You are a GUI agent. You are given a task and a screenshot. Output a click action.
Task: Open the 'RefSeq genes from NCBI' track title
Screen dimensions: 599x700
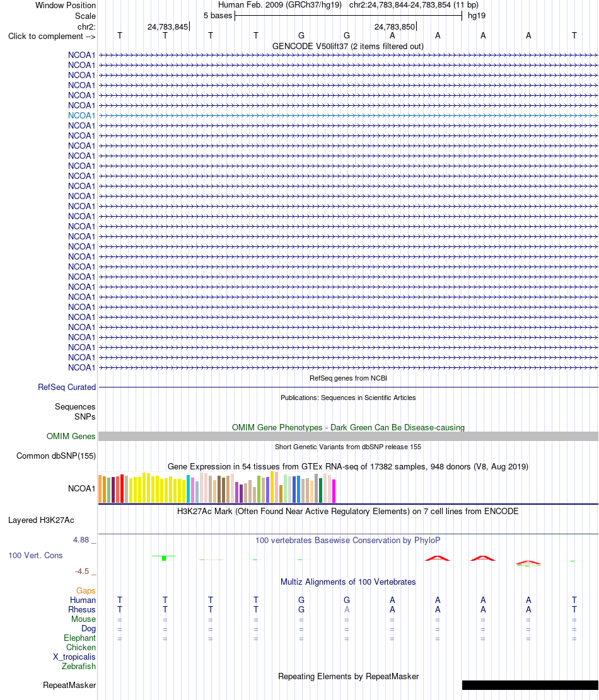tap(348, 378)
